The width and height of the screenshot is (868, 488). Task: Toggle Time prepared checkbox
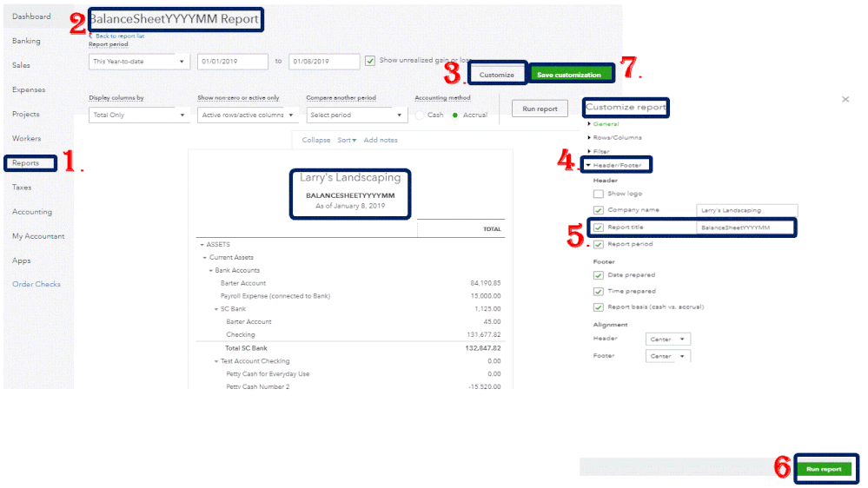(599, 291)
